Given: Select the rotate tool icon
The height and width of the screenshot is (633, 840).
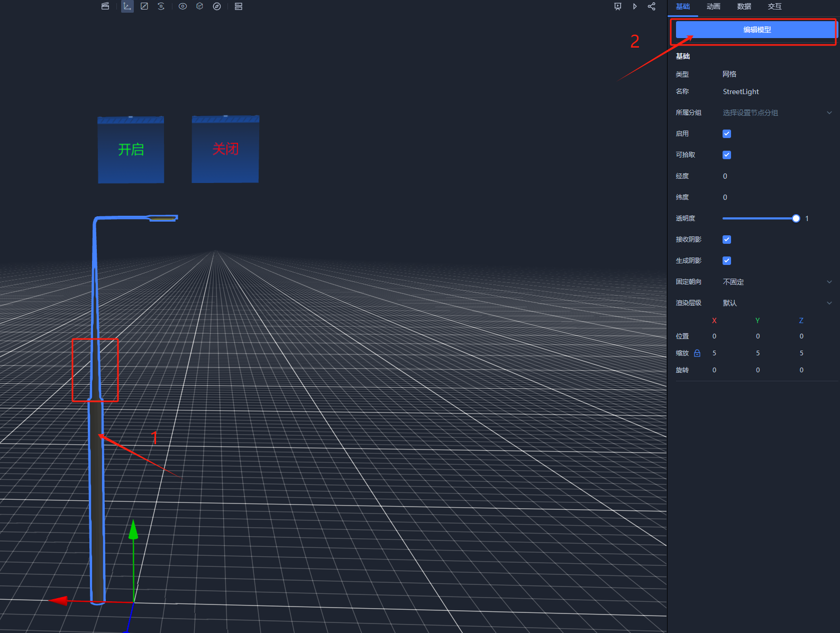Looking at the screenshot, I should [x=161, y=6].
